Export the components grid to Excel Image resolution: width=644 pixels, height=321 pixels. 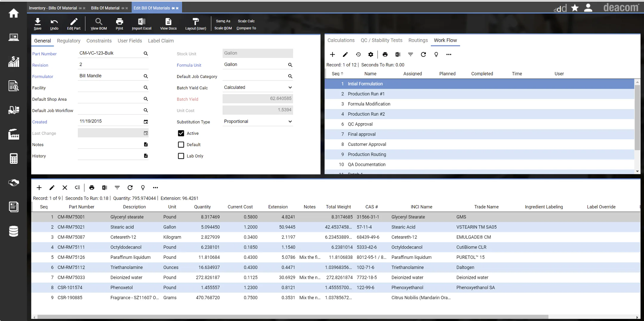pos(104,188)
